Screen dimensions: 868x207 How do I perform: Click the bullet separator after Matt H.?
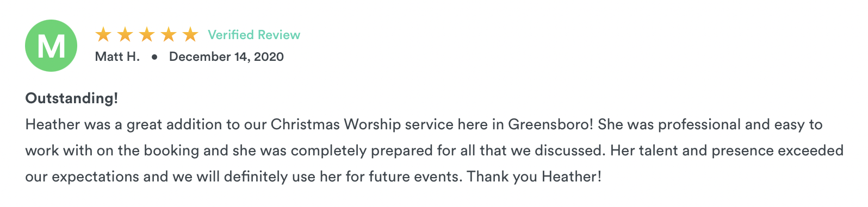[154, 57]
